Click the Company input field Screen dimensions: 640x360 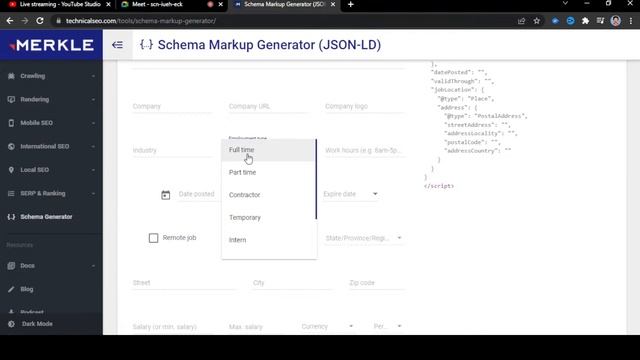(172, 107)
